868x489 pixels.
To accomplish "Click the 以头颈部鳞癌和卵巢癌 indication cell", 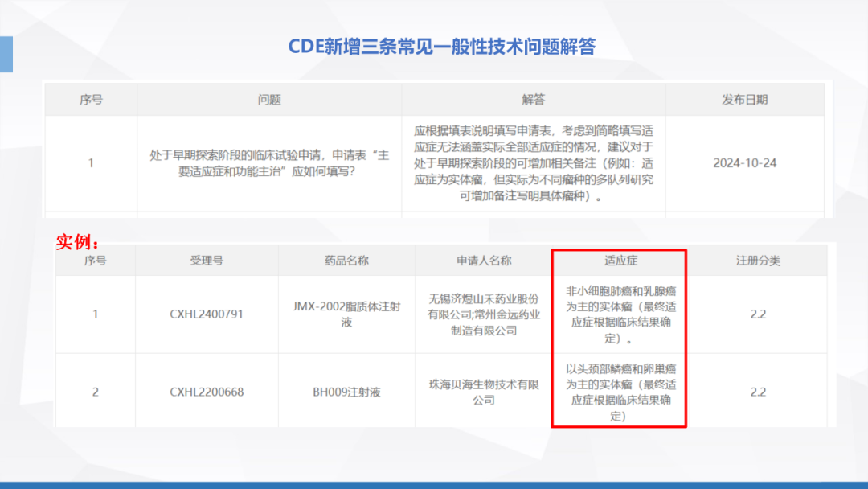I will [620, 392].
